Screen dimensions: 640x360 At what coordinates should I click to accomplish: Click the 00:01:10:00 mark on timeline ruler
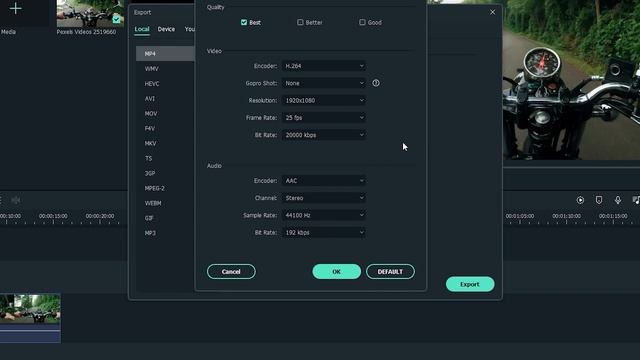(x=567, y=216)
